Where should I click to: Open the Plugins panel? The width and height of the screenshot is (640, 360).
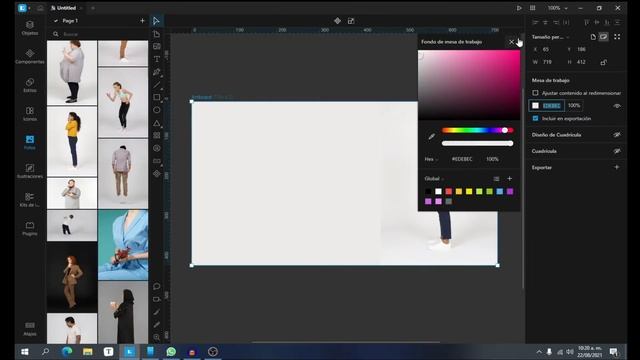tap(30, 229)
